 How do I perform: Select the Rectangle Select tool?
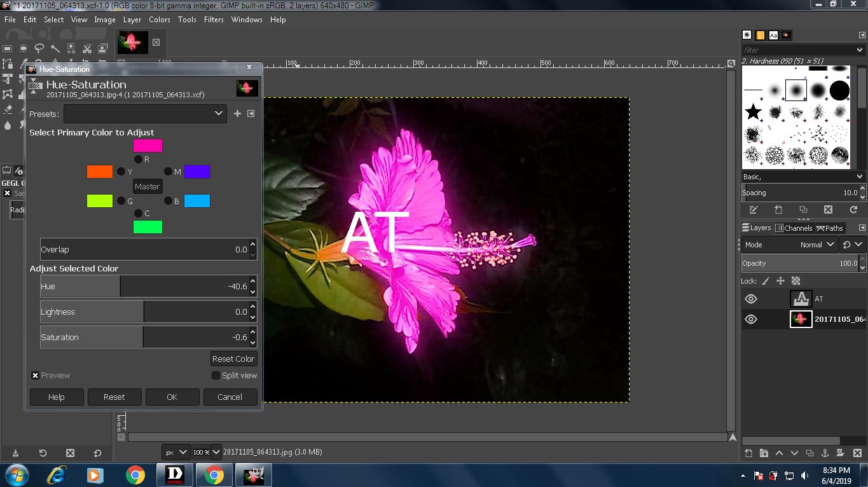click(8, 48)
